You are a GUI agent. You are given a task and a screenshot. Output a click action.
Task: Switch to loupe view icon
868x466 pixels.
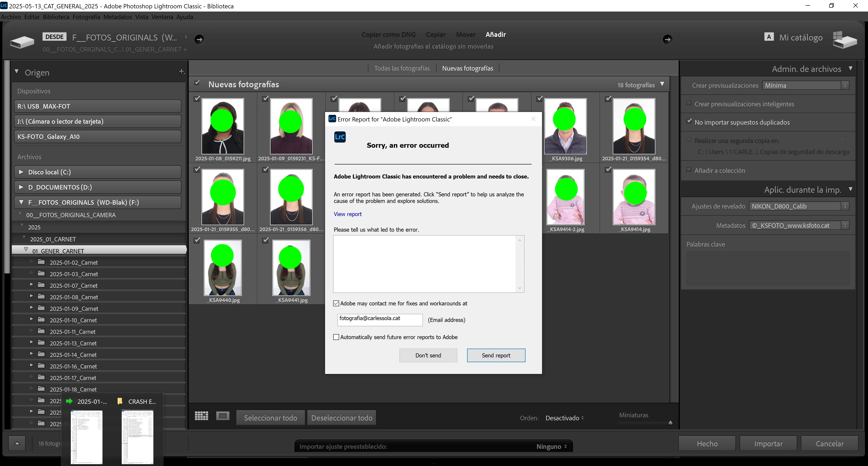[223, 416]
